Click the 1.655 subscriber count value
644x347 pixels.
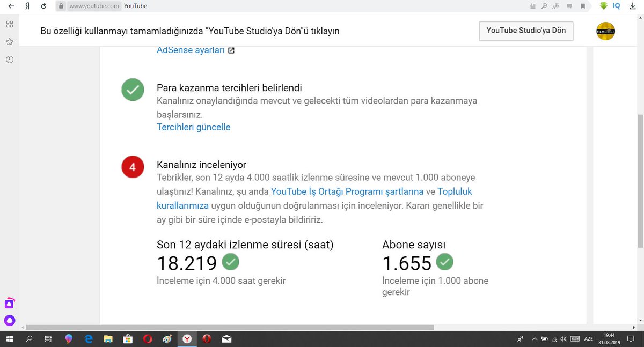tap(407, 263)
